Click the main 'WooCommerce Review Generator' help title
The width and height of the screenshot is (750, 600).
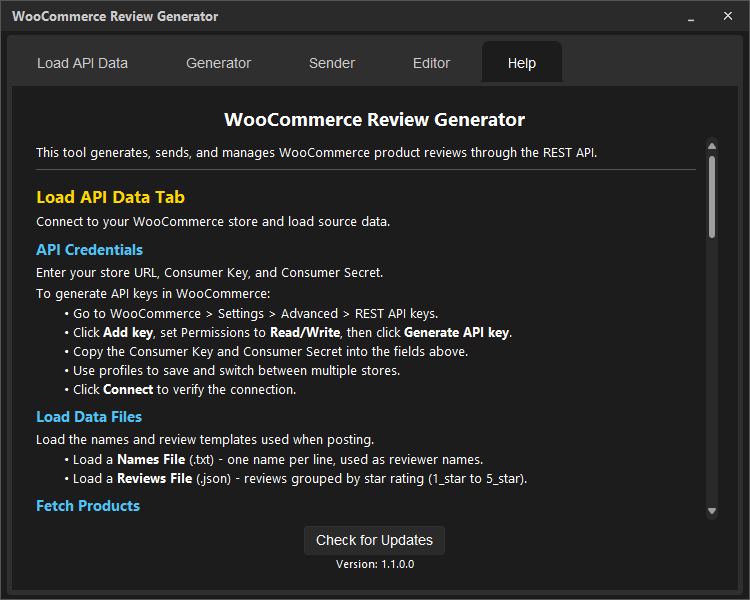375,120
